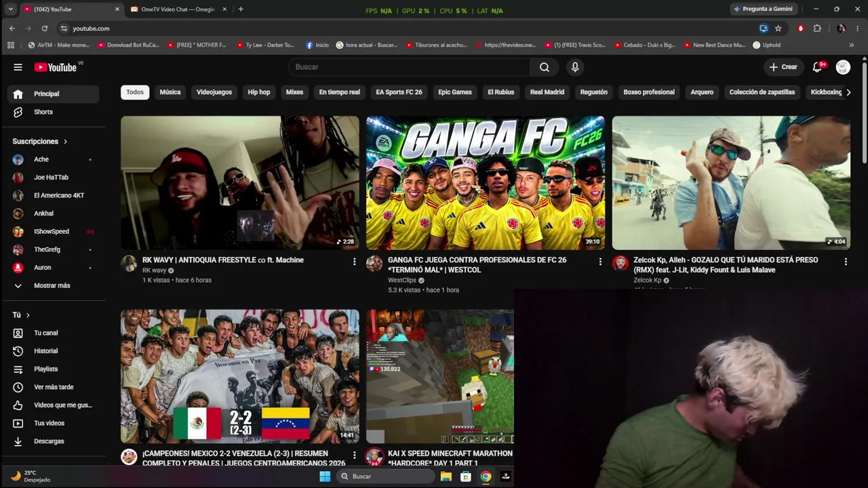The height and width of the screenshot is (488, 868).
Task: Open the Kai x Speed Minecraft thumbnail
Action: click(440, 377)
